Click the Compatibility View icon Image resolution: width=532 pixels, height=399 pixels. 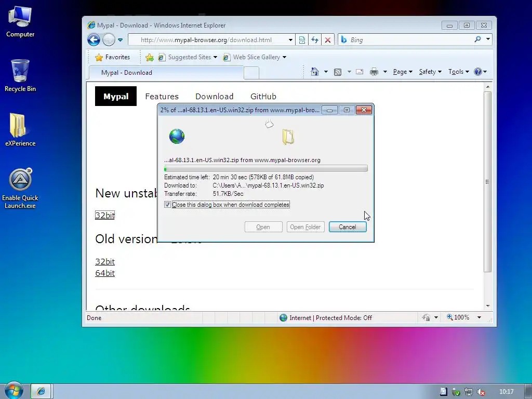302,40
